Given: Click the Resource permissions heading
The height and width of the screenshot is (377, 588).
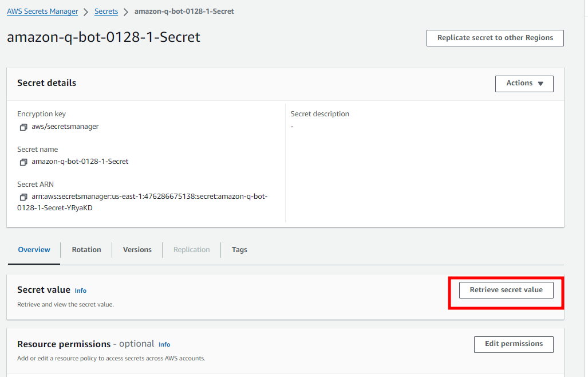Looking at the screenshot, I should tap(64, 344).
